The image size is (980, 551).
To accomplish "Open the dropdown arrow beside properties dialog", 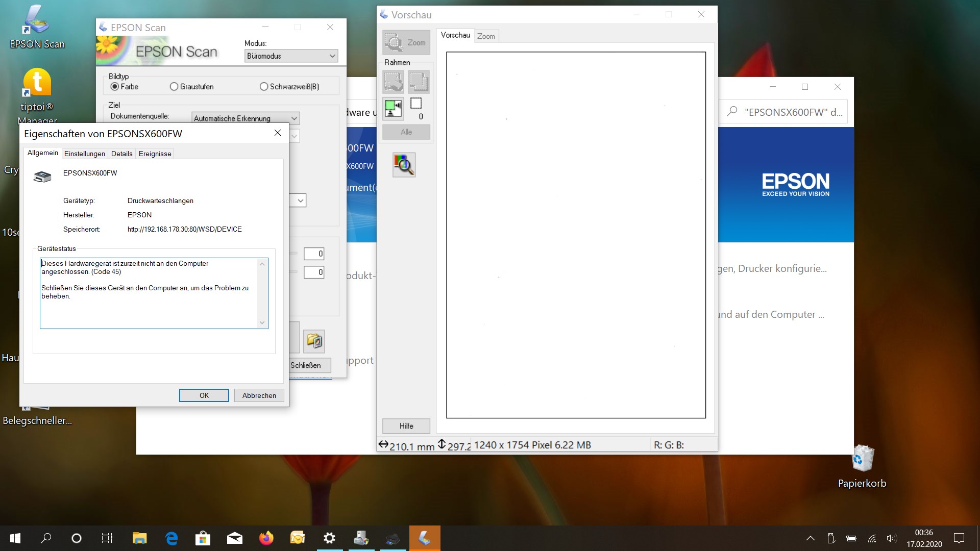I will (301, 201).
